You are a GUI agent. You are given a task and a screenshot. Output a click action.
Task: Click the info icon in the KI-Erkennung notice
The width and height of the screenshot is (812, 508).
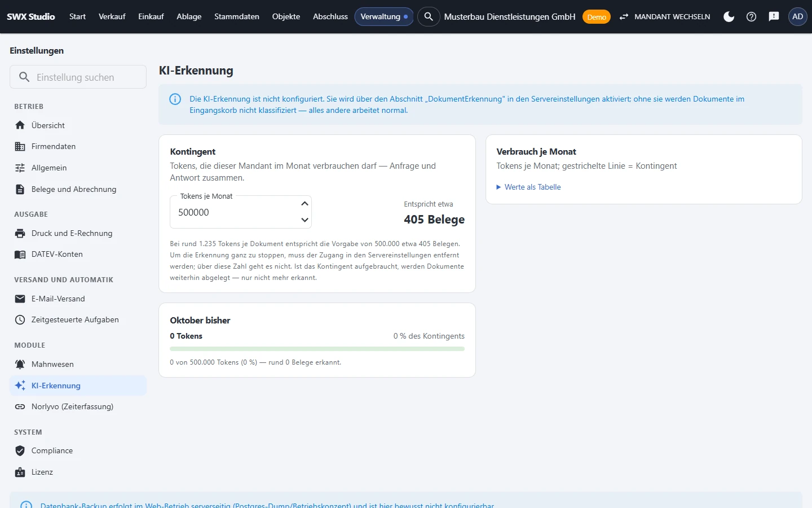(x=175, y=99)
